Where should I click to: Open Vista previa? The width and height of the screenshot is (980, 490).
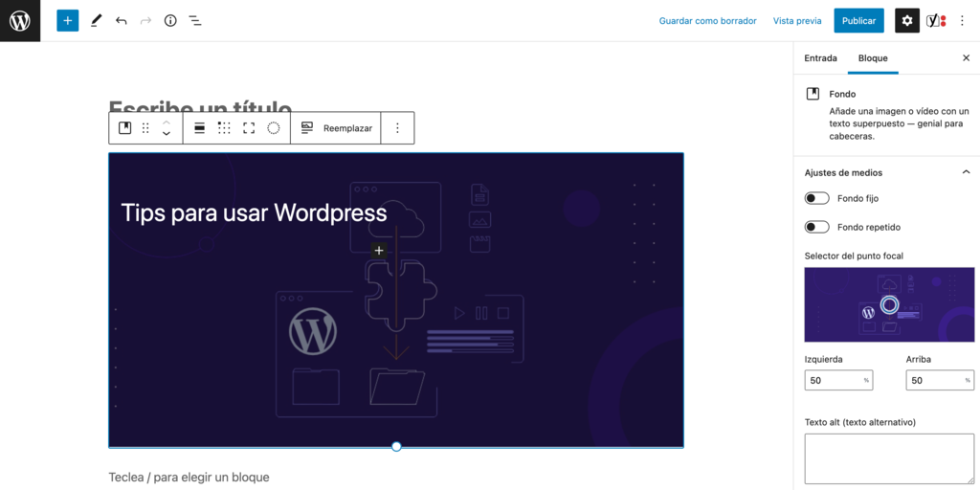tap(797, 21)
